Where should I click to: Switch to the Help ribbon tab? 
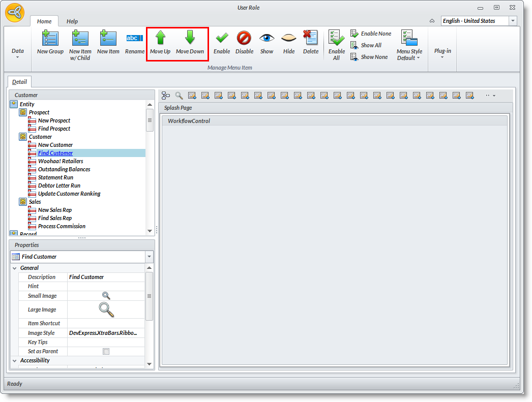pyautogui.click(x=72, y=21)
